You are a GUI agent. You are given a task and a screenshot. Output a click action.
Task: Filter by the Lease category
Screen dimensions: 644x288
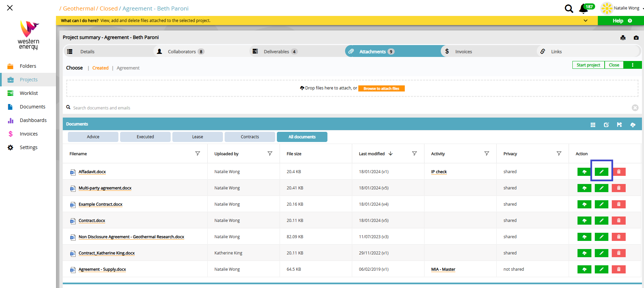pyautogui.click(x=197, y=137)
